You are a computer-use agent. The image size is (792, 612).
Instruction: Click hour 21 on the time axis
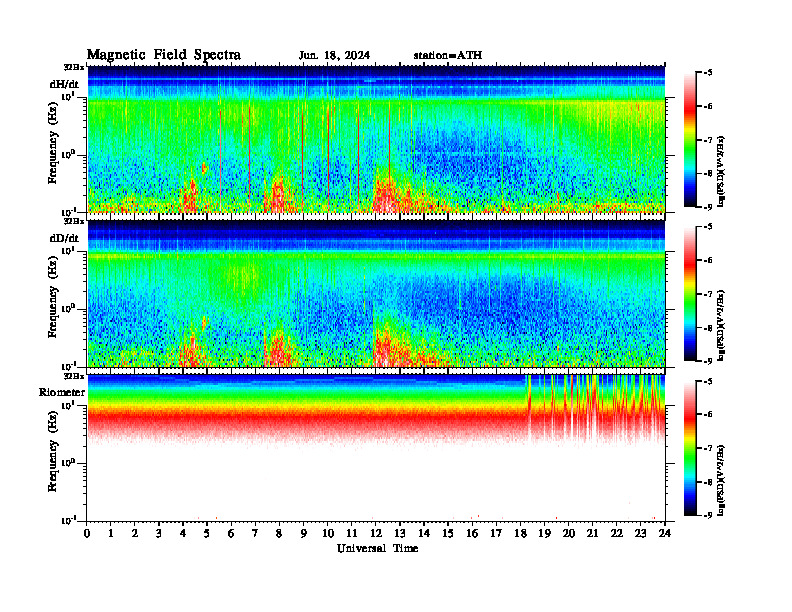tap(592, 533)
